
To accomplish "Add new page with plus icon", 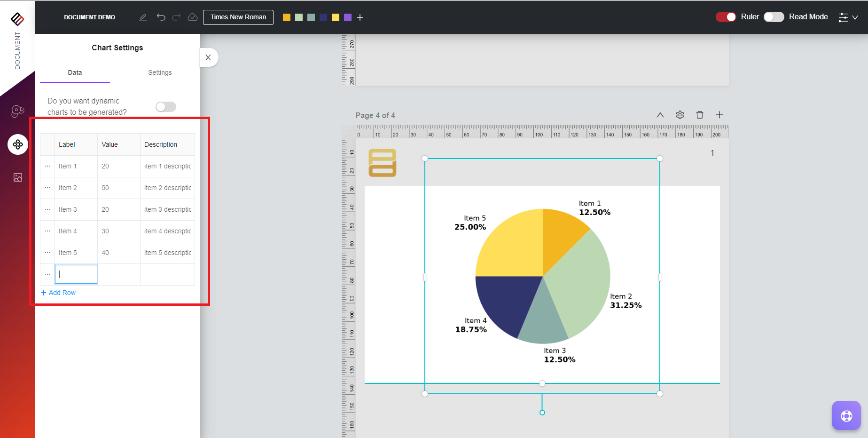I will pos(719,115).
